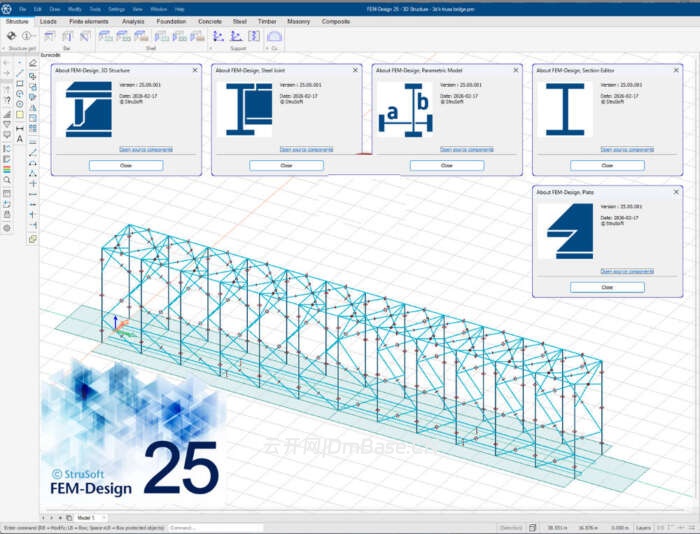Select the point support tool
The width and height of the screenshot is (700, 534).
218,36
